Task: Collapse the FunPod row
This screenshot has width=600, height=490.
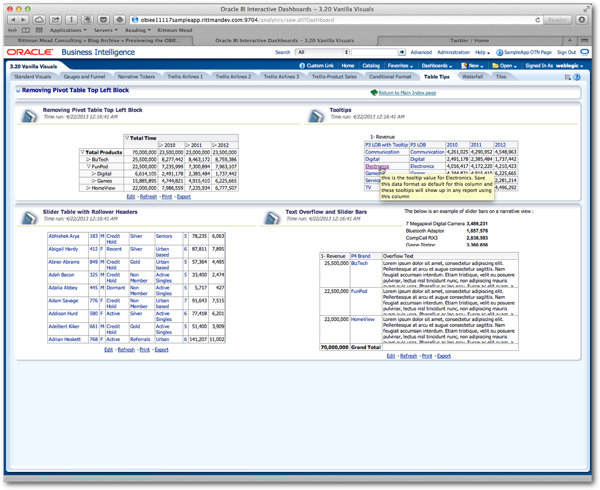Action: click(x=88, y=167)
